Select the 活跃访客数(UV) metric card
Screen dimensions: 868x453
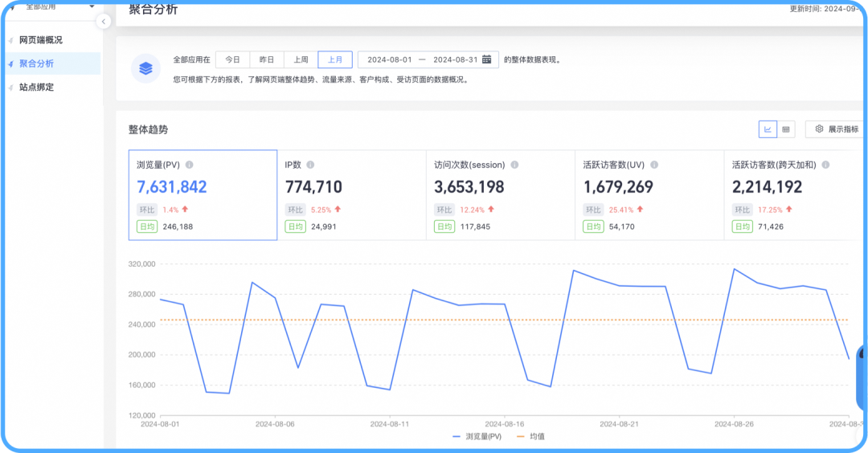pos(649,194)
